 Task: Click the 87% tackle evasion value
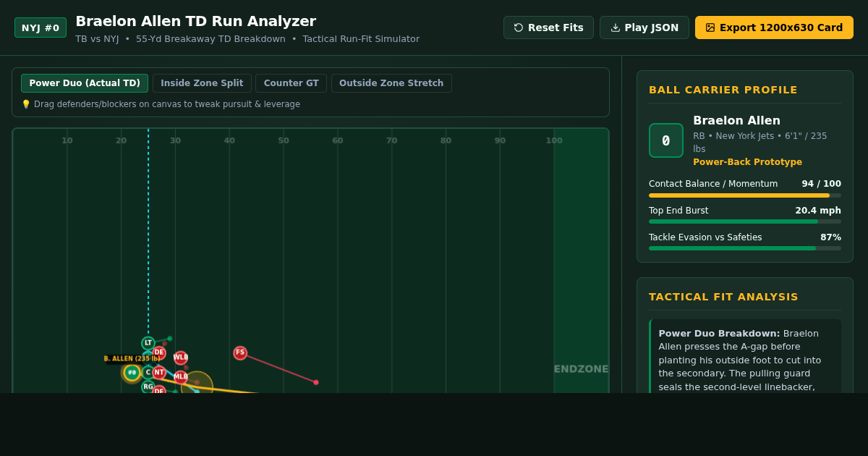coord(830,237)
